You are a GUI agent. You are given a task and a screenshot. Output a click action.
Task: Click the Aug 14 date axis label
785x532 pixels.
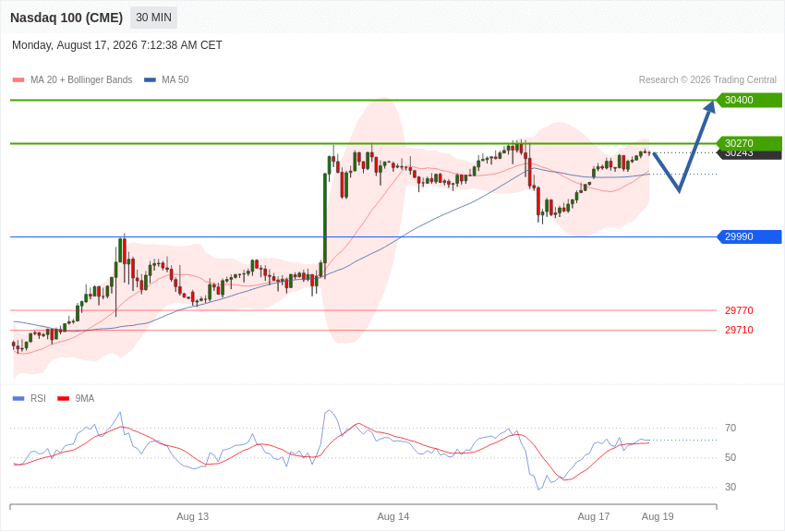pos(393,516)
